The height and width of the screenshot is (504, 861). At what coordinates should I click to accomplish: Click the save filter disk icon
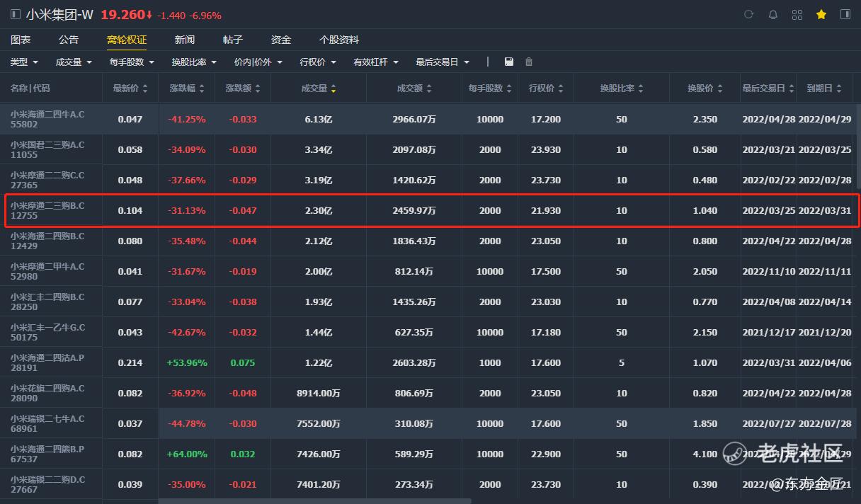point(509,62)
